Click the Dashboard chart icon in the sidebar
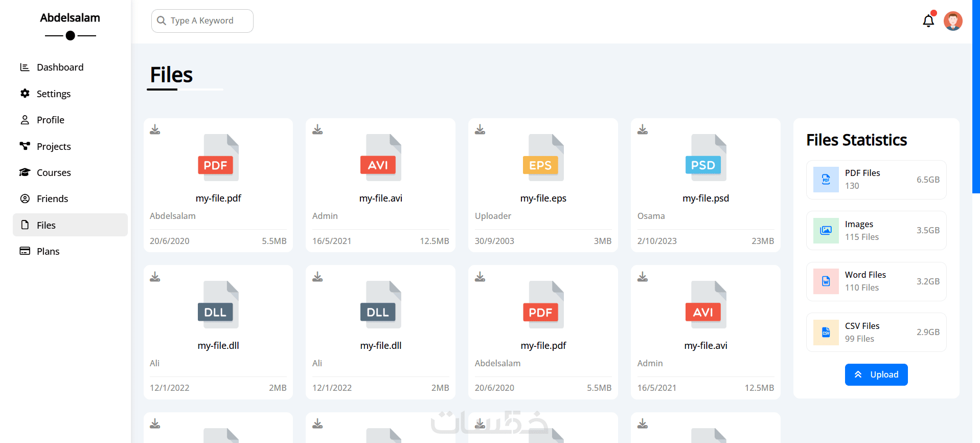Viewport: 980px width, 443px height. point(25,67)
